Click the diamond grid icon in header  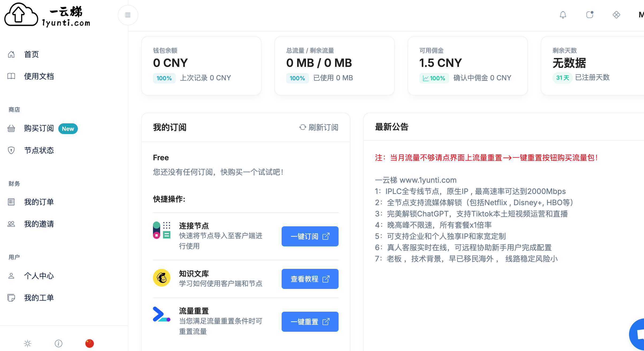[616, 15]
